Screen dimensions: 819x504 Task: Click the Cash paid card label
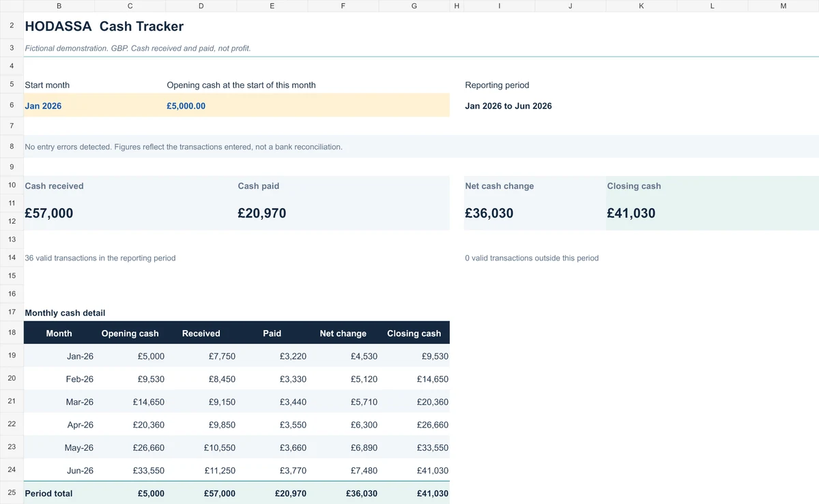point(258,186)
